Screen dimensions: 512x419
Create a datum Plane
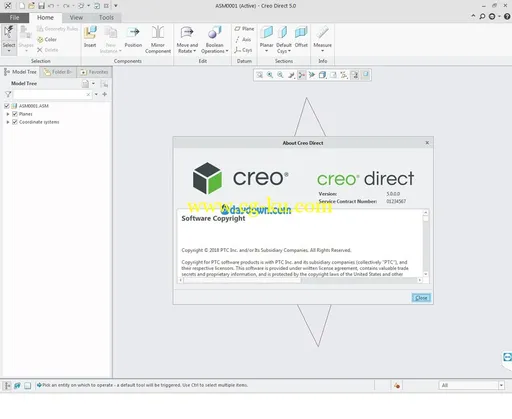pos(244,29)
